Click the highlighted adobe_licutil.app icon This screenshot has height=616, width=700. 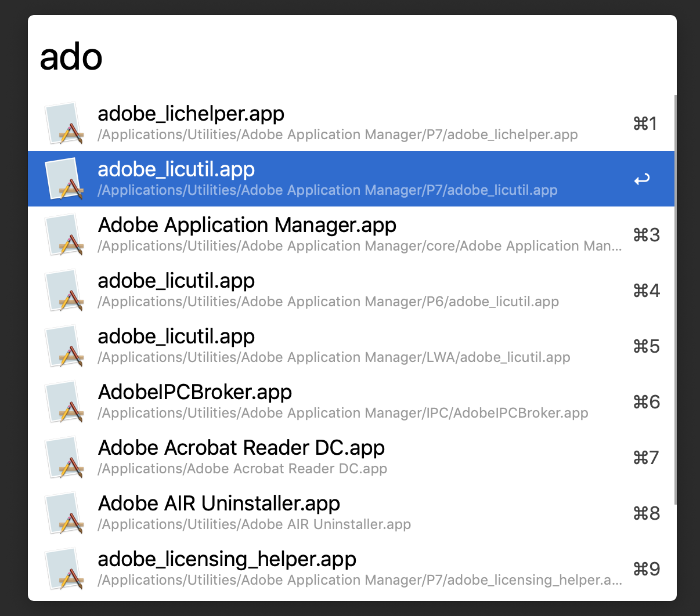(64, 179)
